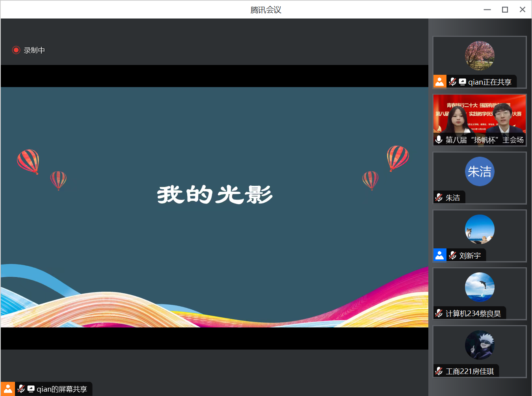This screenshot has height=396, width=532.
Task: Unmute 朱洁's microphone
Action: coord(438,197)
